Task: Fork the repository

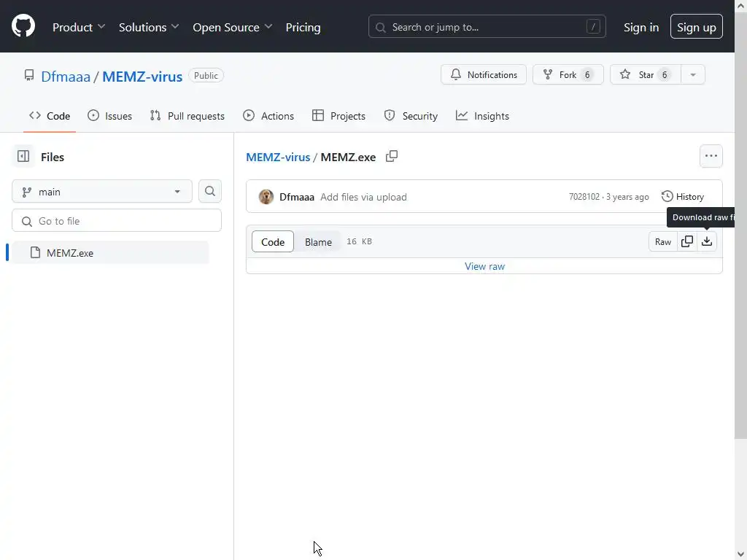Action: 568,75
